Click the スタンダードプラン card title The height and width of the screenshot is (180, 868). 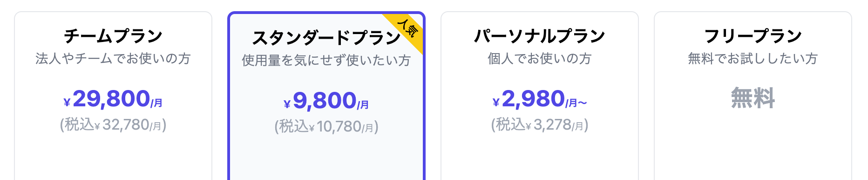326,38
